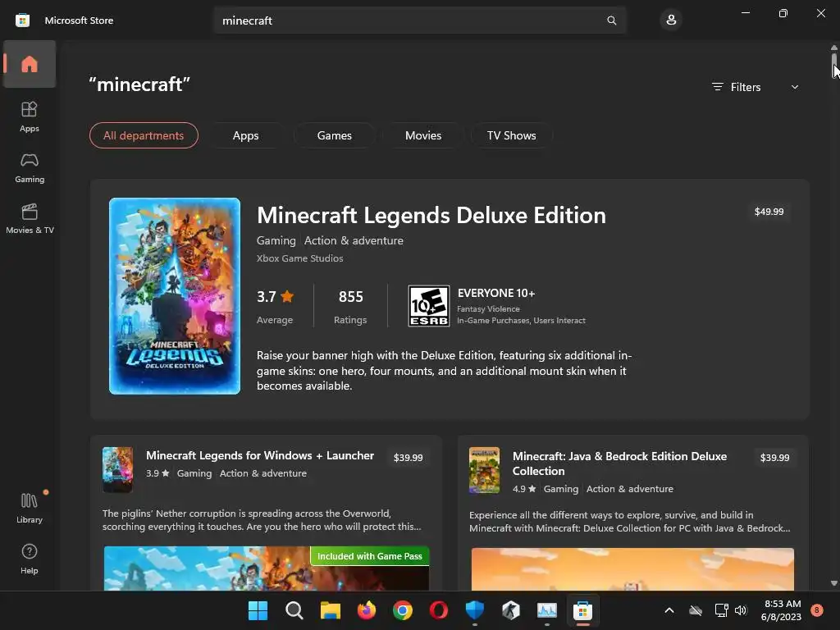Click the scrollbar down arrow
Image resolution: width=840 pixels, height=630 pixels.
click(833, 583)
